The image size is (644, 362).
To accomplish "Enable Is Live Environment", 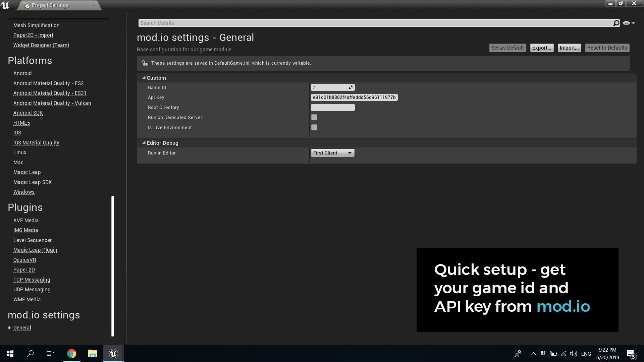I will pyautogui.click(x=314, y=127).
